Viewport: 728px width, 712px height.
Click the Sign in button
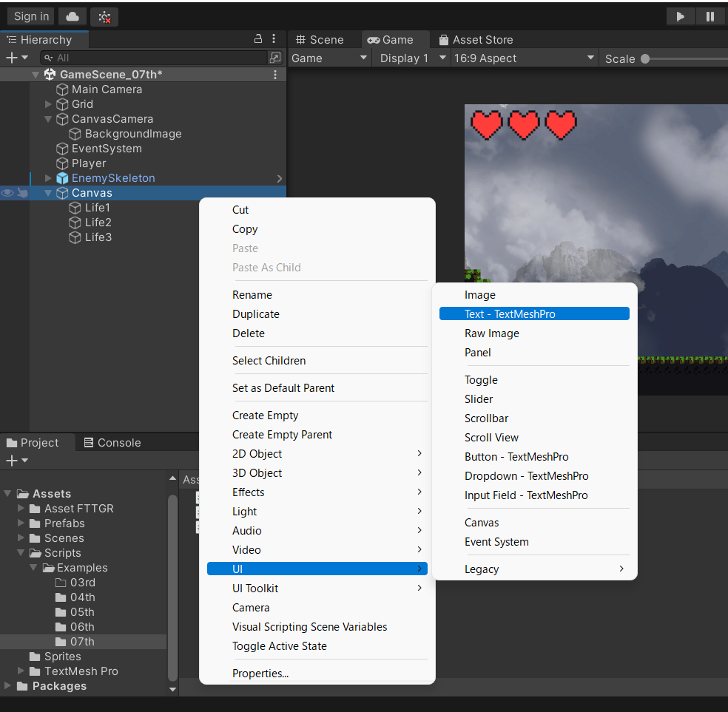tap(31, 17)
